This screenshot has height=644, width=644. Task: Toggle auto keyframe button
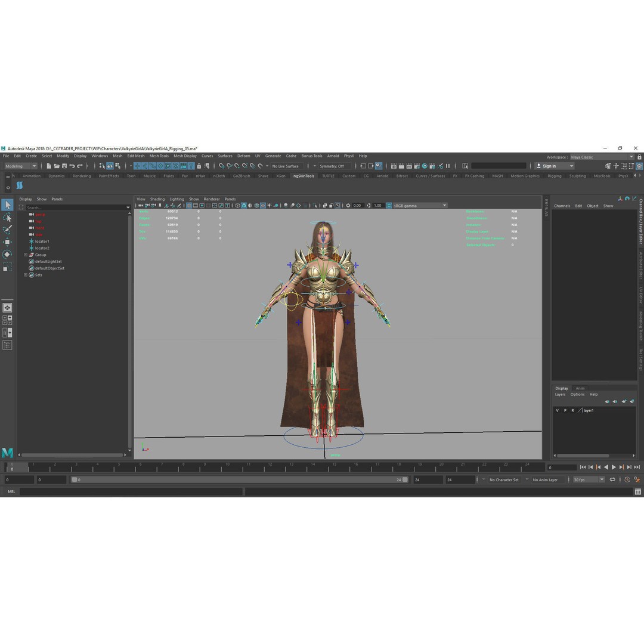point(627,479)
